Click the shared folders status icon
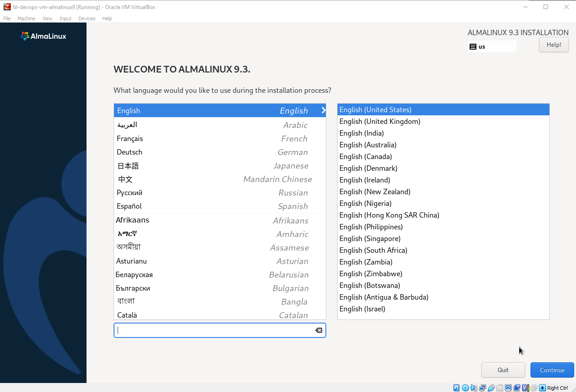The width and height of the screenshot is (576, 392). click(x=500, y=388)
